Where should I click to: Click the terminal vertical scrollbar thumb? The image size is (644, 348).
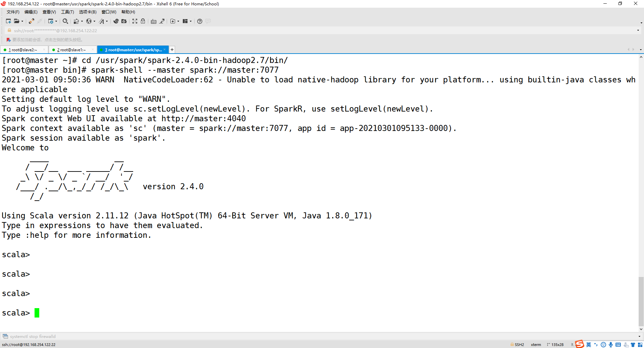(641, 301)
